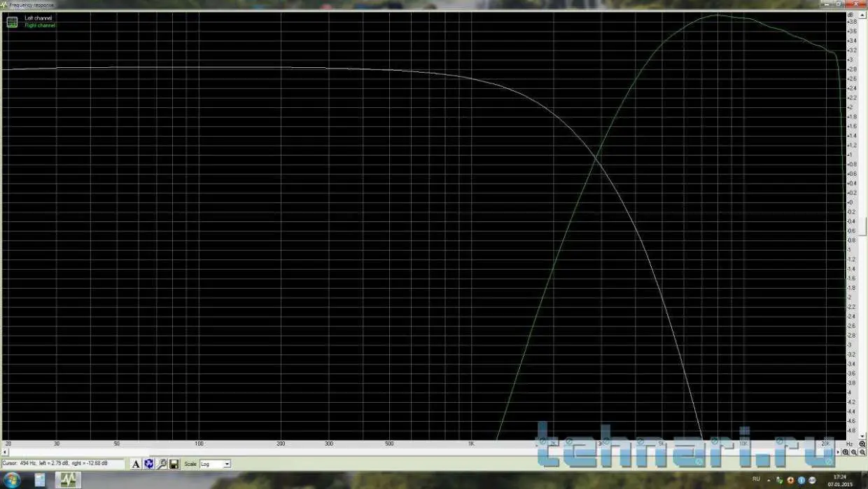Open the pinned notepad-style taskbar app
The image size is (868, 489).
point(41,480)
